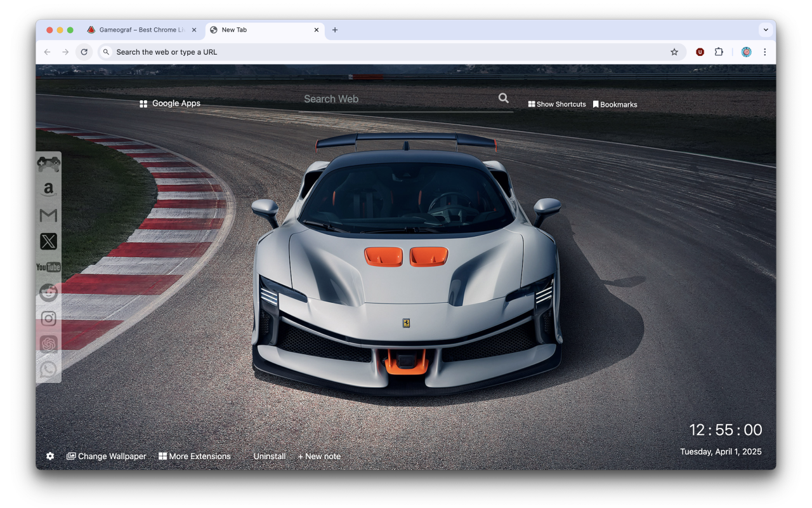Click Uninstall link
The height and width of the screenshot is (508, 812).
[270, 456]
